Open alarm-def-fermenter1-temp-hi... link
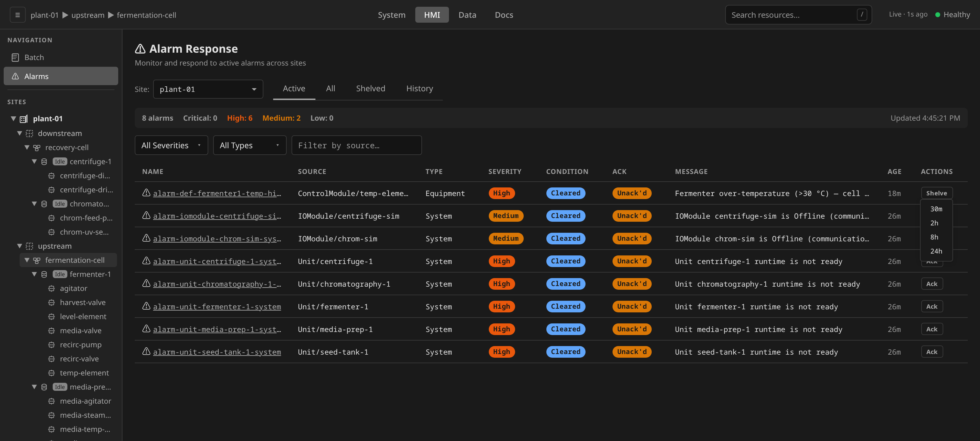This screenshot has height=441, width=980. pos(217,193)
